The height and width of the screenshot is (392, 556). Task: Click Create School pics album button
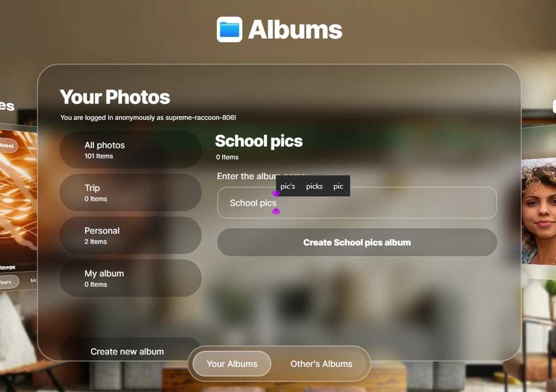357,242
